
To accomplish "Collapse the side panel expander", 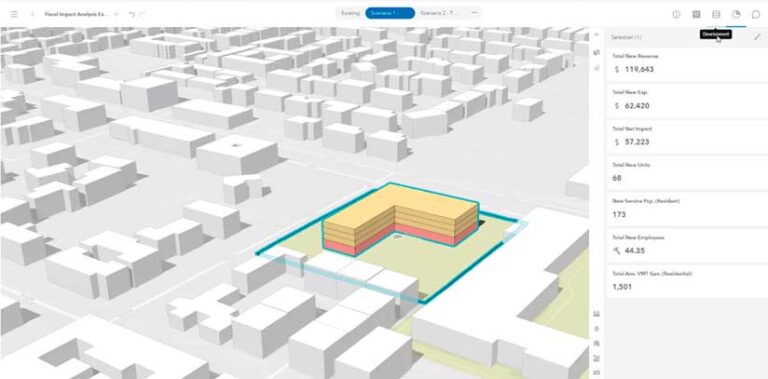I will pos(596,34).
